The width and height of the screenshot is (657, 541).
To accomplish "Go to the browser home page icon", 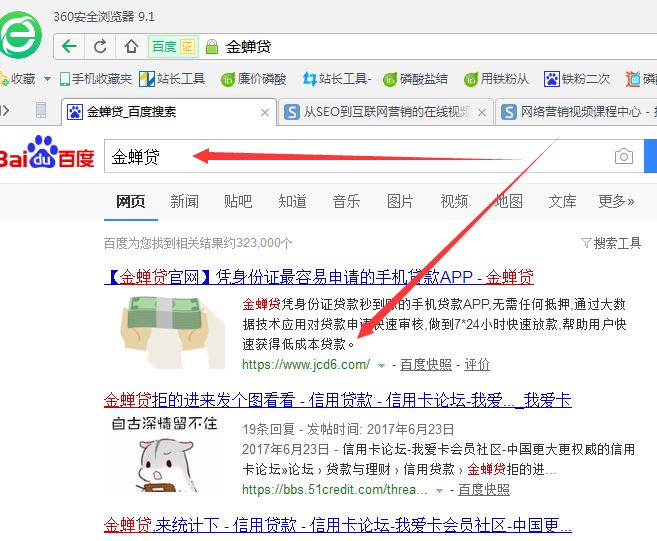I will (131, 46).
